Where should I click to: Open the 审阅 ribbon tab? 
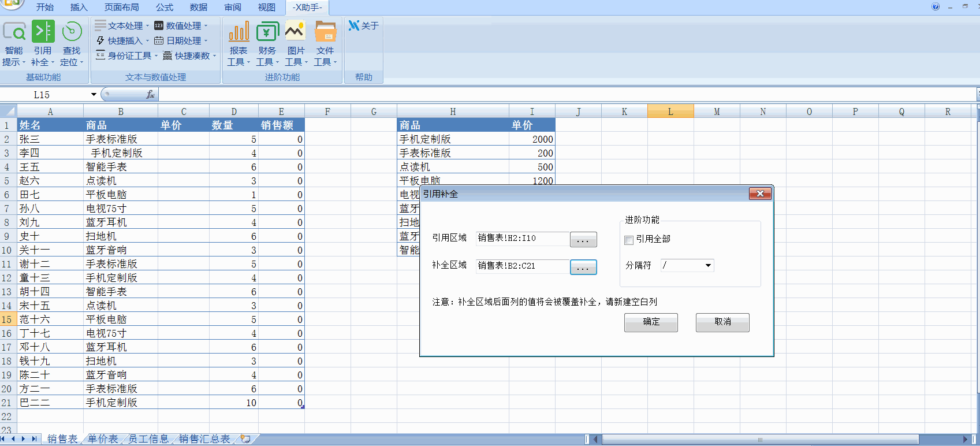[x=233, y=7]
